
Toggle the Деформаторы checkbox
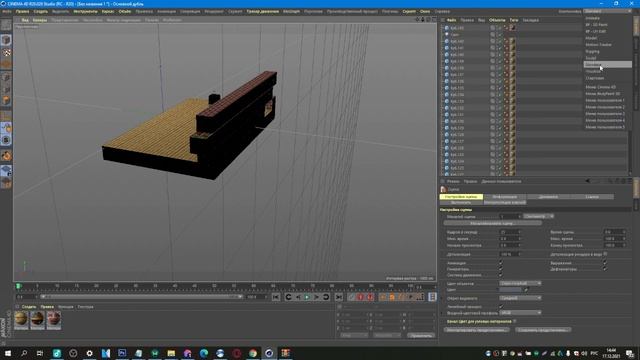coord(605,269)
